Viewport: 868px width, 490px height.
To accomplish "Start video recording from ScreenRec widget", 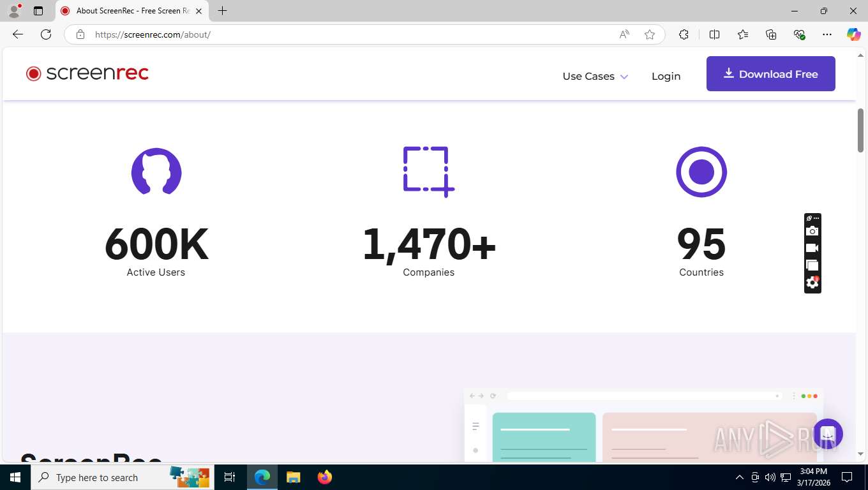I will click(812, 248).
